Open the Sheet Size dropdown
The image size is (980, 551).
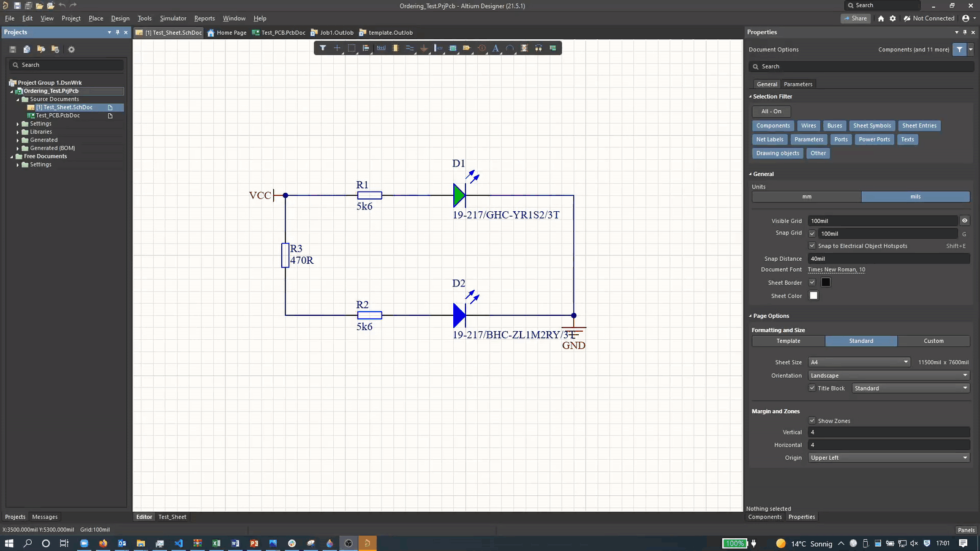pos(859,362)
